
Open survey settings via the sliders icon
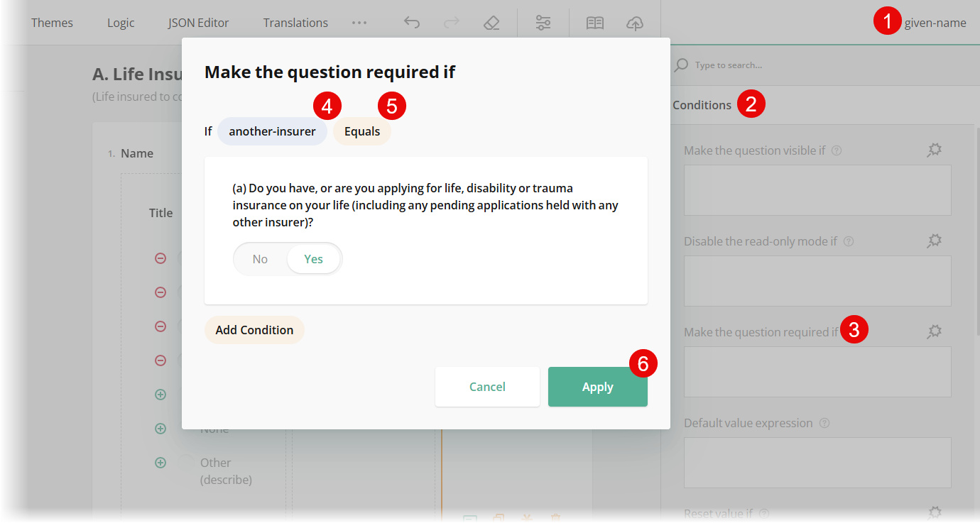tap(543, 23)
